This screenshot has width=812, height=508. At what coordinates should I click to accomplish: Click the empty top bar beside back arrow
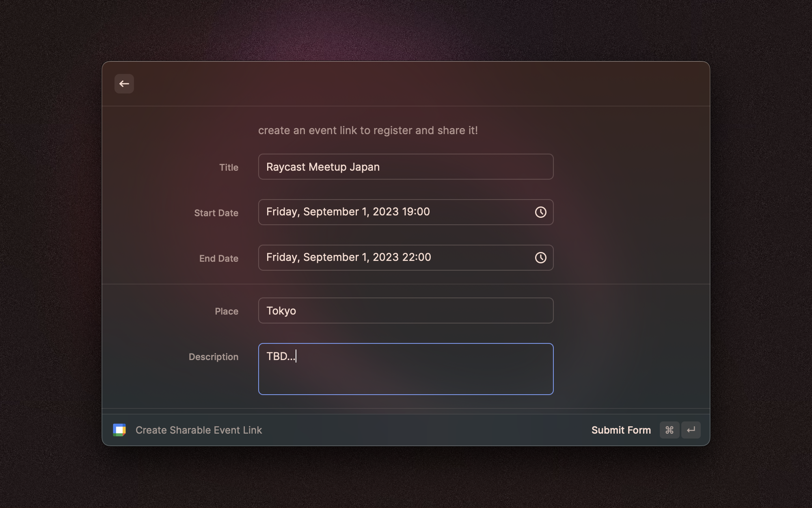406,84
